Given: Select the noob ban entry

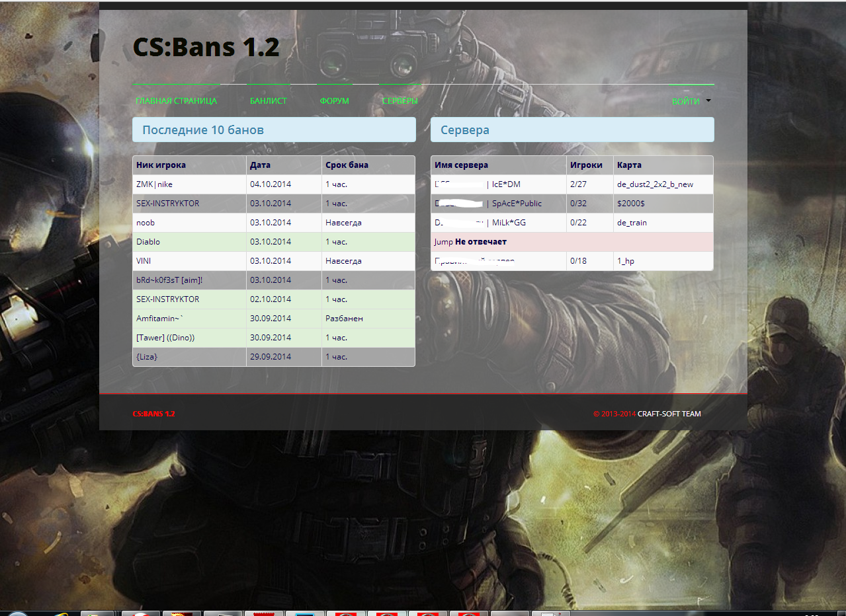Looking at the screenshot, I should coord(274,223).
